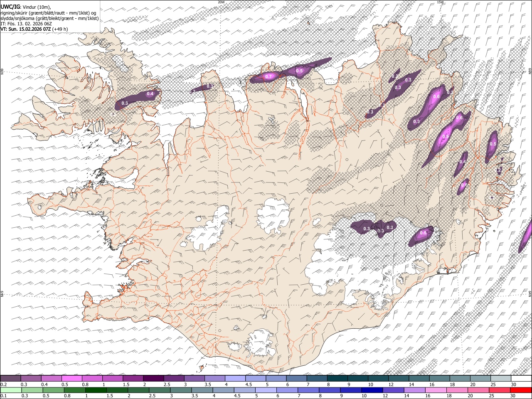Pick the dark teal 8 swatch in the snow legend
The width and height of the screenshot is (532, 399).
[x=337, y=378]
